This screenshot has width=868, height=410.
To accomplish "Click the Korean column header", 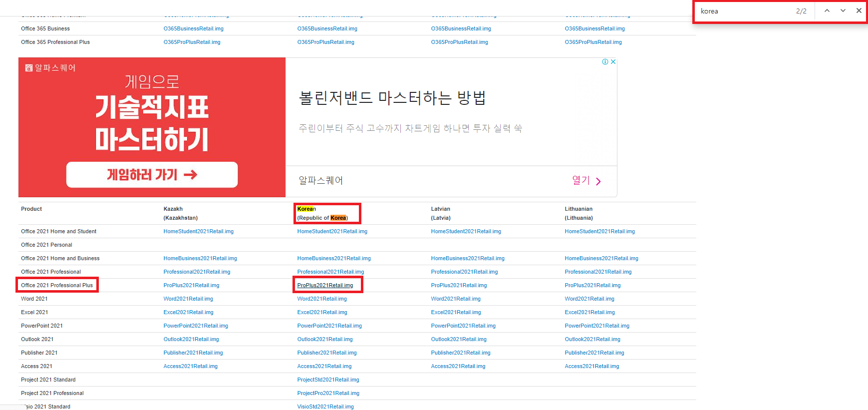I will (322, 213).
